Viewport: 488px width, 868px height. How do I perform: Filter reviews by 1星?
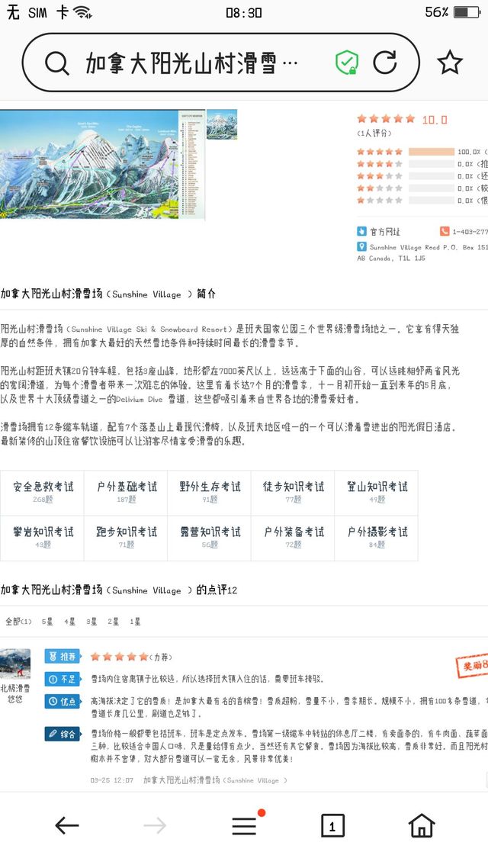coord(136,622)
